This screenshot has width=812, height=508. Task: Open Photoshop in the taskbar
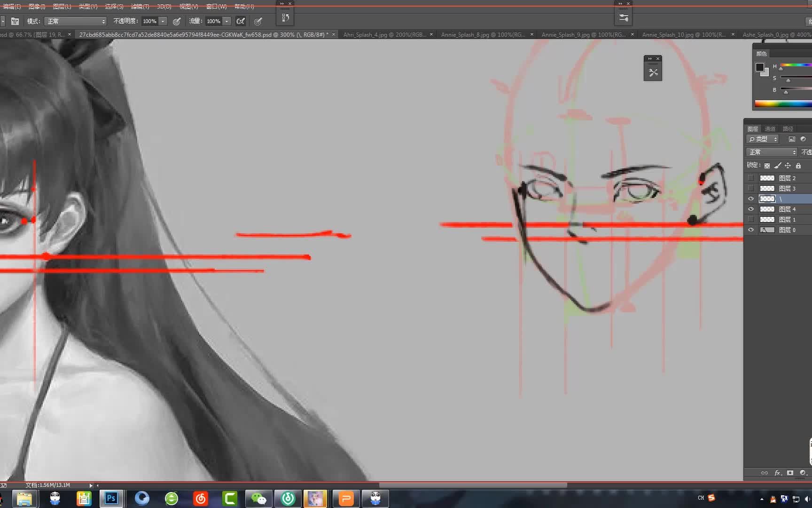[x=111, y=498]
